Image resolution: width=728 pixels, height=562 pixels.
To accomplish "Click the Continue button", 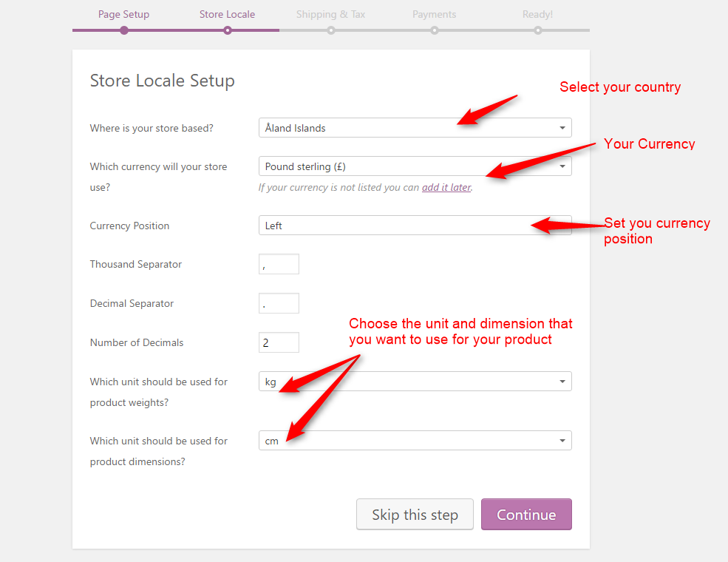I will click(526, 515).
